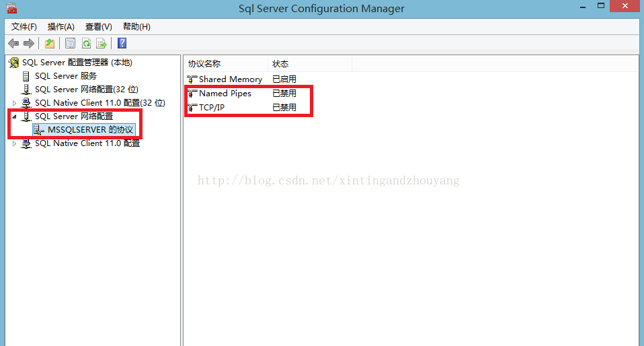Click 已禁用 status of TCP/IP
Image resolution: width=644 pixels, height=346 pixels.
[284, 108]
